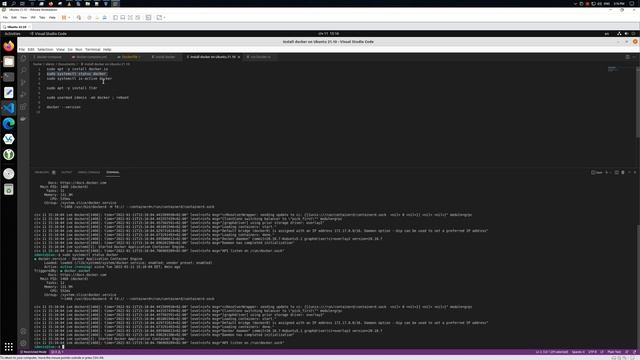The height and width of the screenshot is (360, 640).
Task: Open the Run and Debug view
Action: [x=23, y=95]
